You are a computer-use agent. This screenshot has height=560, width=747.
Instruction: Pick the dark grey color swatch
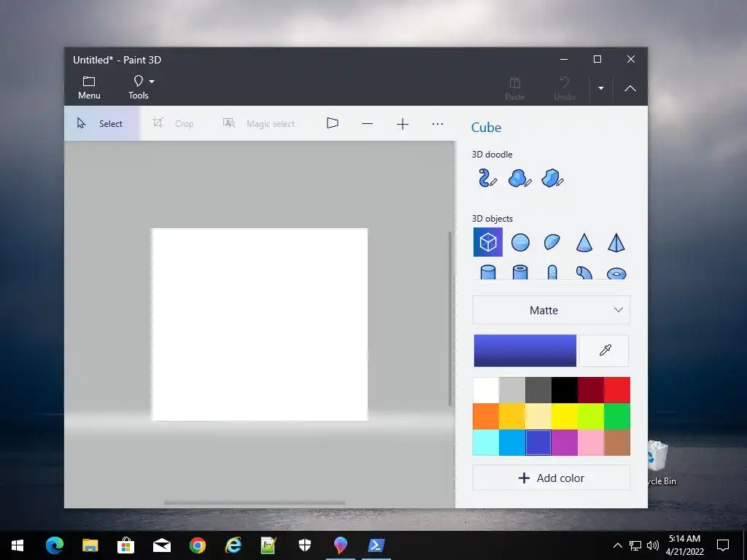click(538, 390)
